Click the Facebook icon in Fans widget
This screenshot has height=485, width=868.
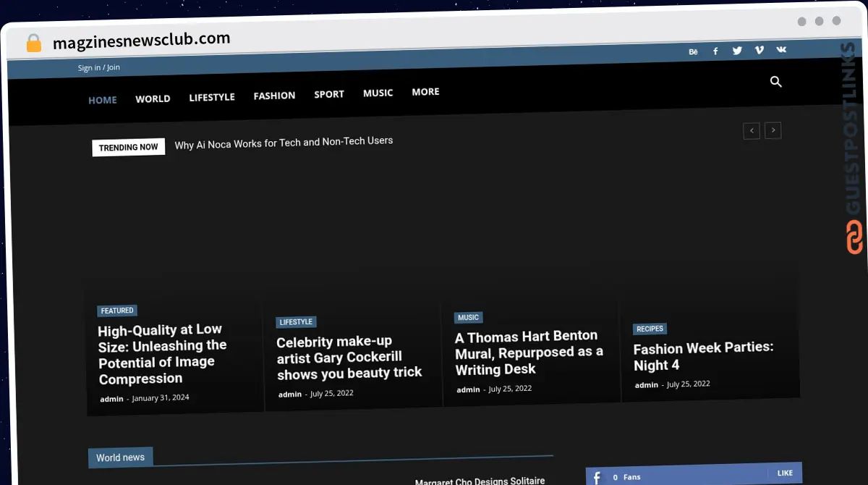pos(597,477)
